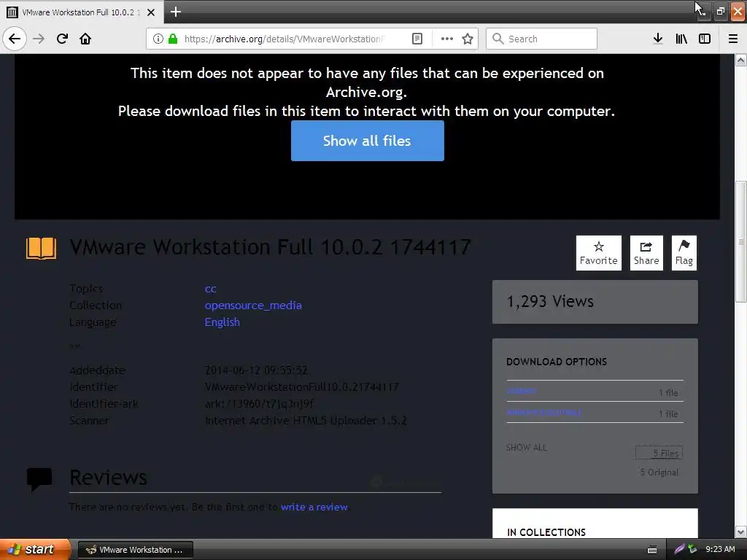Viewport: 747px width, 560px height.
Task: Click the Reviews speech bubble icon
Action: tap(39, 480)
